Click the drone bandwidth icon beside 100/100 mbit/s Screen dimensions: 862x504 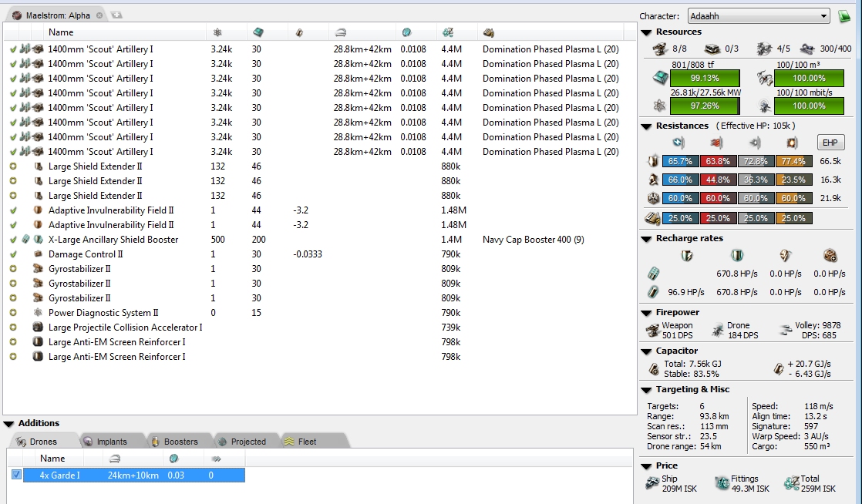[x=764, y=106]
